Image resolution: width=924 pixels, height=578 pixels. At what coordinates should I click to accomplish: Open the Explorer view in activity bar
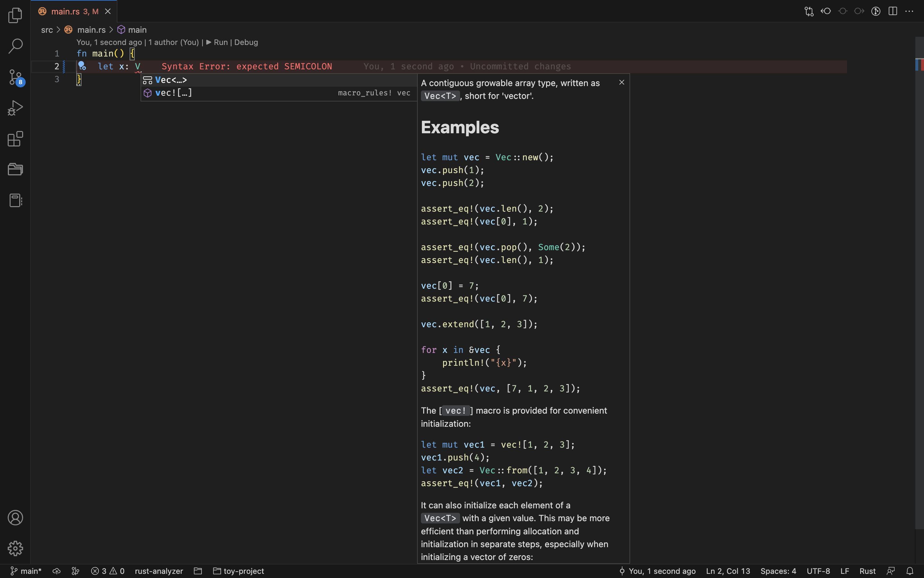(x=15, y=15)
